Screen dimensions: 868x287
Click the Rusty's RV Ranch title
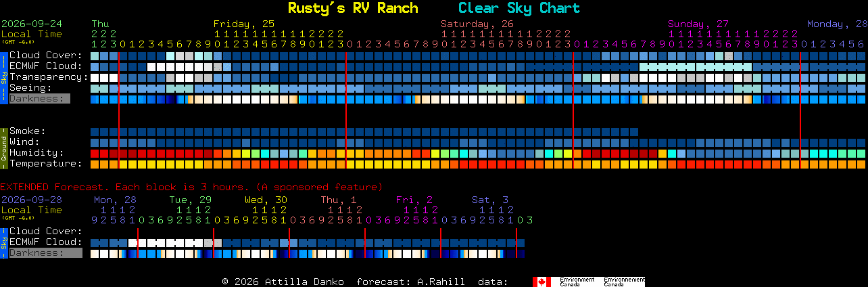pos(353,8)
